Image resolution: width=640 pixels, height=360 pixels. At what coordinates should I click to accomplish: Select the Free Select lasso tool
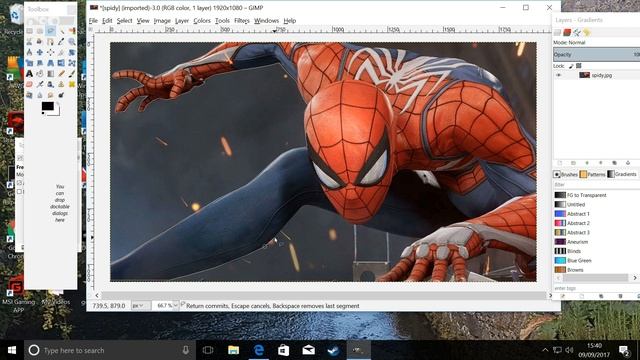coord(50,31)
